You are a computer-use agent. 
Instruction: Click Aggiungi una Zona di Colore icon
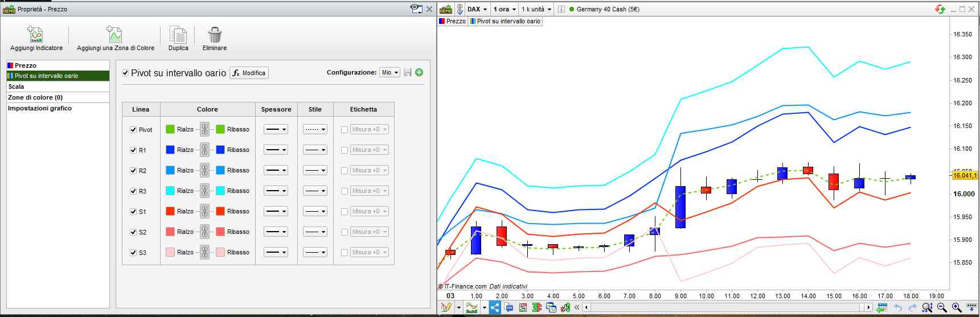coord(114,34)
